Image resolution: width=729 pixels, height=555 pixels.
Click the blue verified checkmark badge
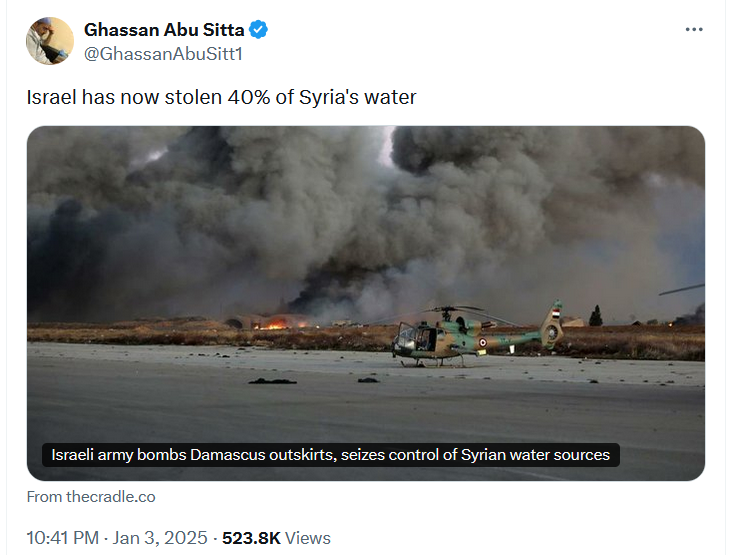258,30
